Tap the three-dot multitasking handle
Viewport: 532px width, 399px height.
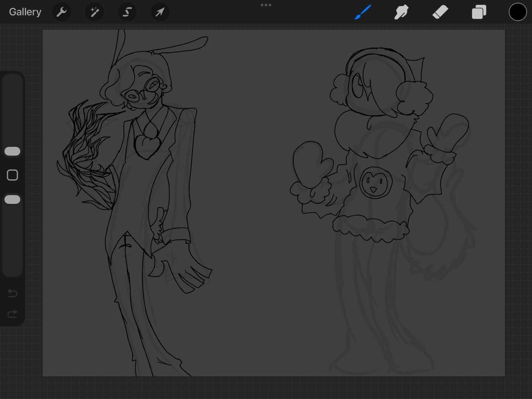[266, 5]
